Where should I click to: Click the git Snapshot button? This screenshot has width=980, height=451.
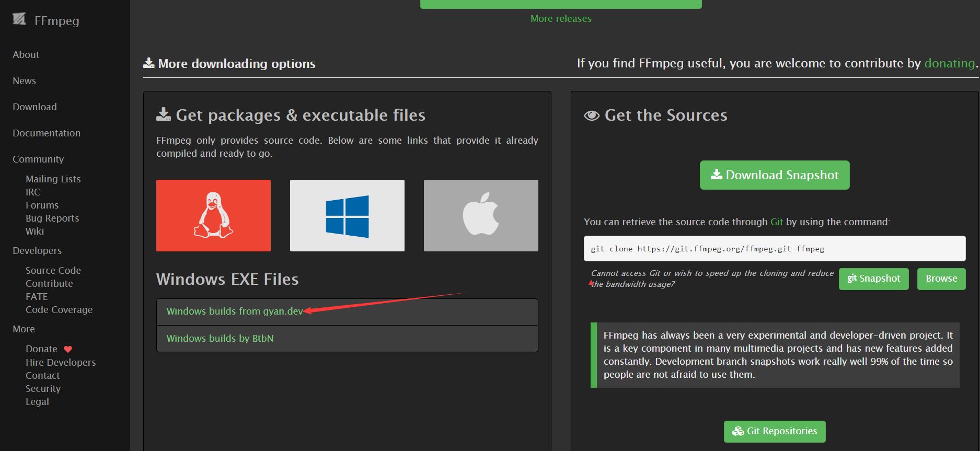(874, 279)
